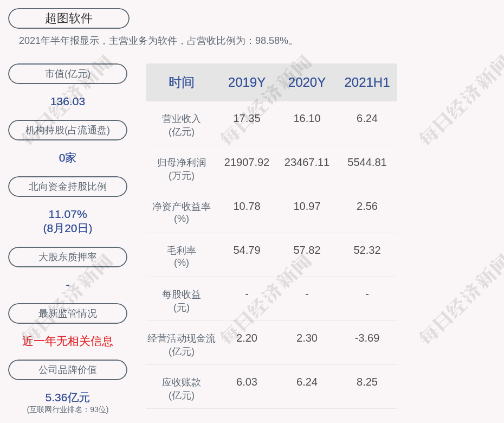Click the 应收账款(亿元) row label
This screenshot has width=504, height=423.
tap(182, 389)
